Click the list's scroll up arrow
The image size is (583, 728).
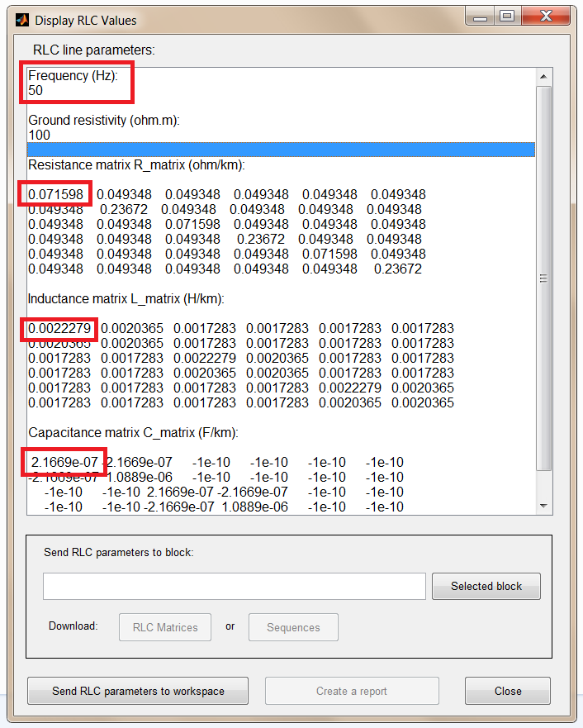(543, 77)
